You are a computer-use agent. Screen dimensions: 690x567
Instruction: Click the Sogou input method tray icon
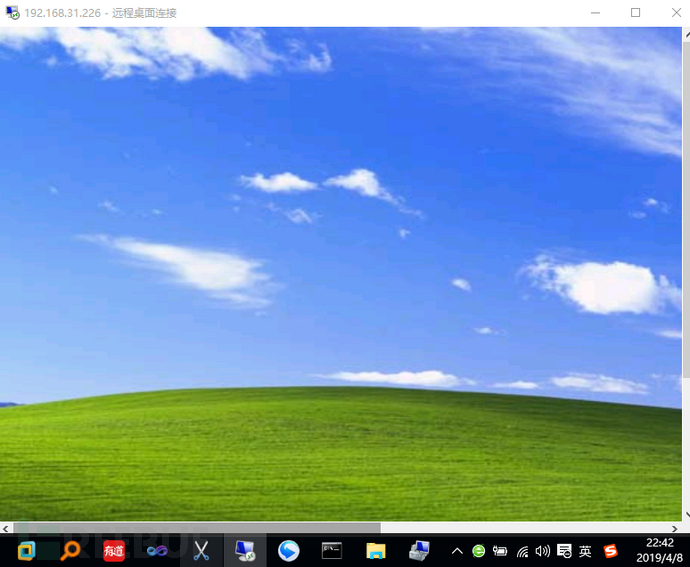point(610,551)
